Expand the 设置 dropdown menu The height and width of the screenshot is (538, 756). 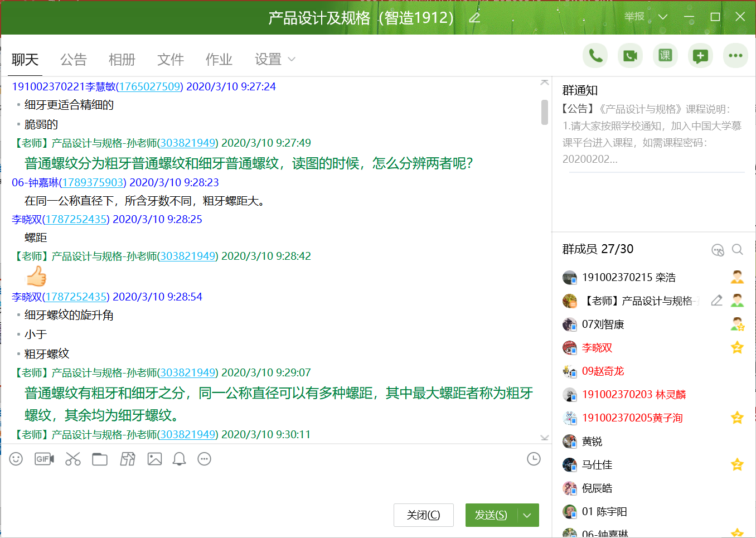292,59
